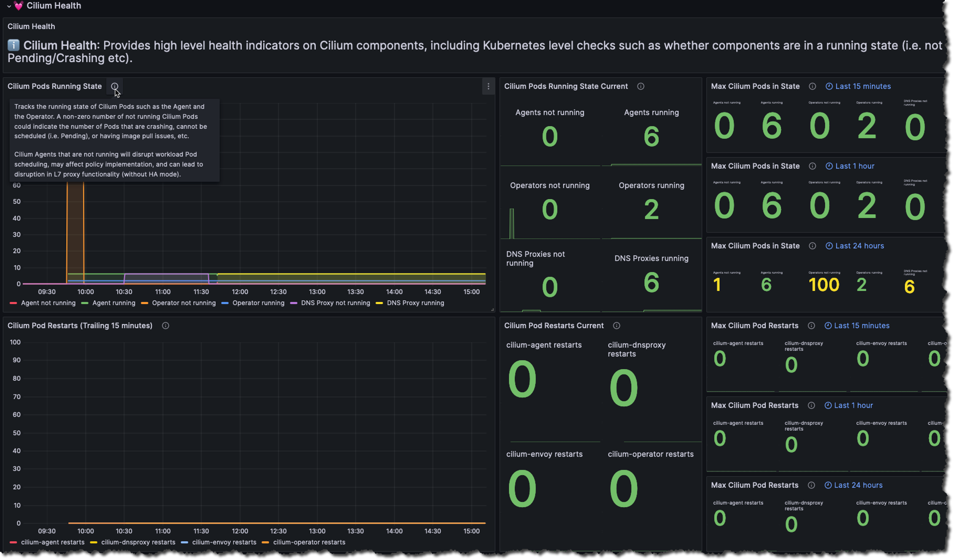Image resolution: width=953 pixels, height=560 pixels.
Task: Collapse the Cilium Health row chevron
Action: point(9,6)
